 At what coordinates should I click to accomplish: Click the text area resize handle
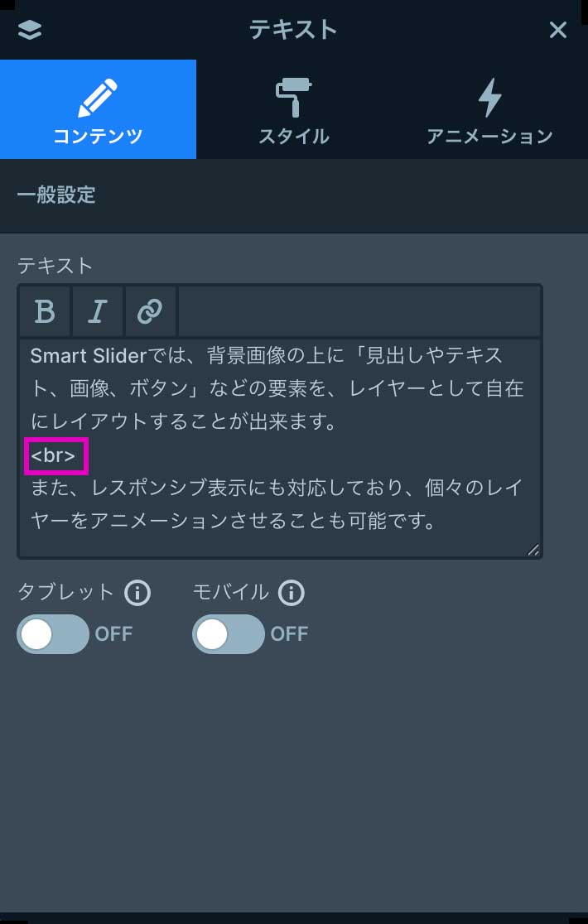pos(533,549)
